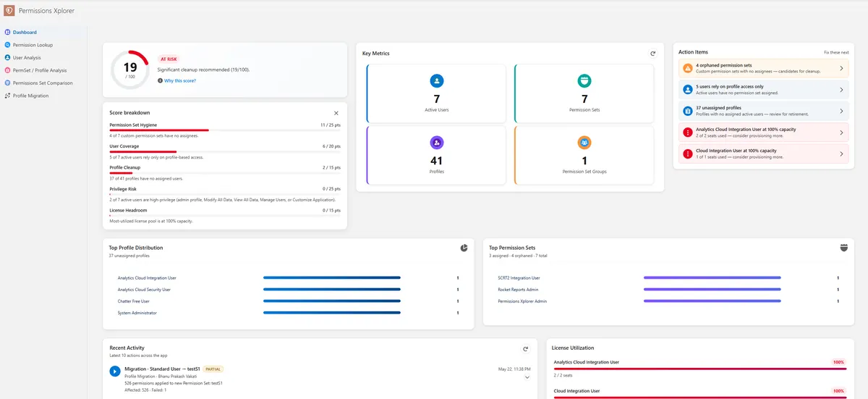868x399 pixels.
Task: Click Cloud Integration User red alert icon
Action: [x=688, y=154]
